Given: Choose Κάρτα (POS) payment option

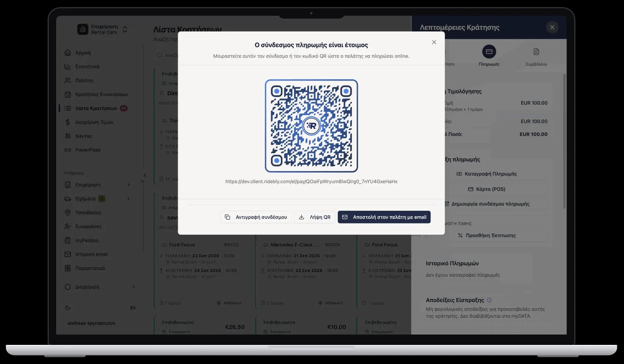Looking at the screenshot, I should (x=486, y=189).
